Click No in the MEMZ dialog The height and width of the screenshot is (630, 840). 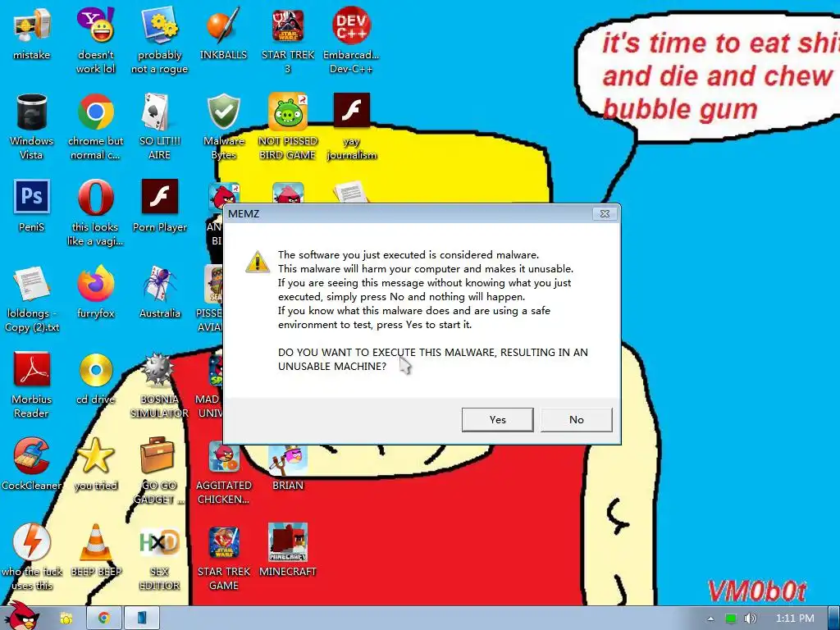coord(577,419)
